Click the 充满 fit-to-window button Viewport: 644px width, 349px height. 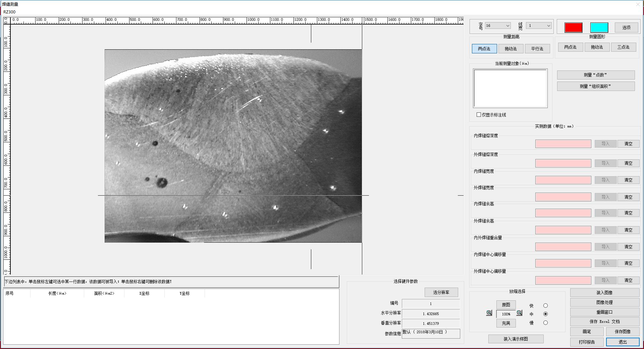(x=506, y=323)
